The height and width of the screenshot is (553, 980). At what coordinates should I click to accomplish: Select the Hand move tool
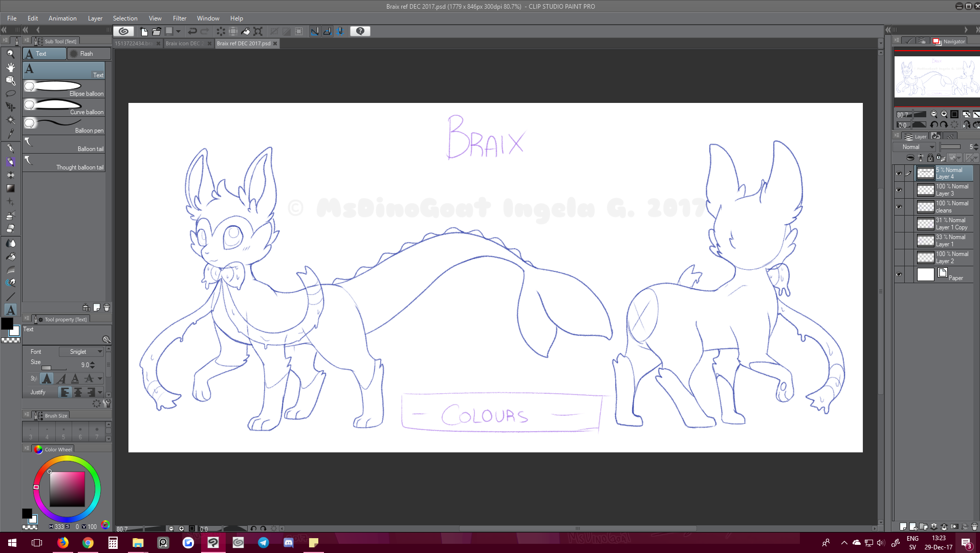click(10, 67)
